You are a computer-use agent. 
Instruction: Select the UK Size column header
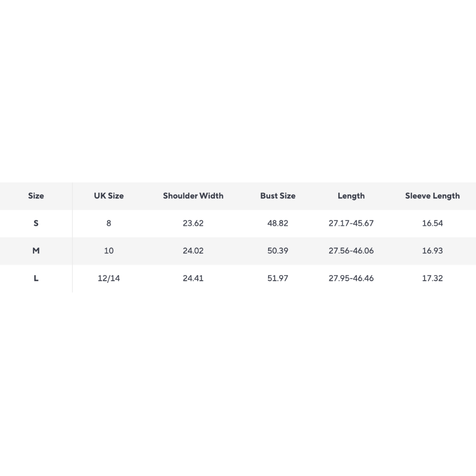point(109,196)
